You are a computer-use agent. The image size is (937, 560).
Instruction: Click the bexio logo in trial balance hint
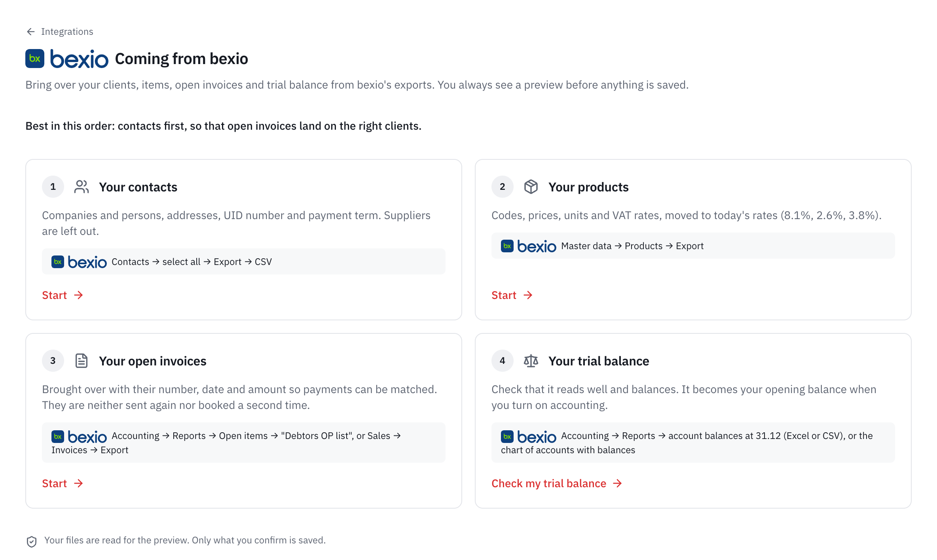[529, 437]
